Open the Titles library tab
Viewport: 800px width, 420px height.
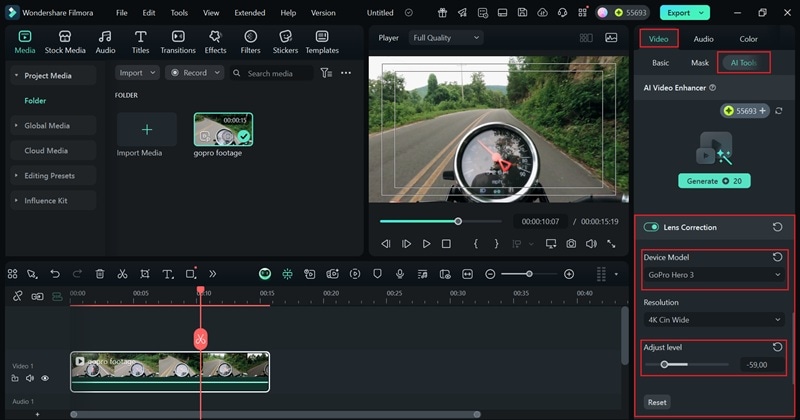(140, 42)
